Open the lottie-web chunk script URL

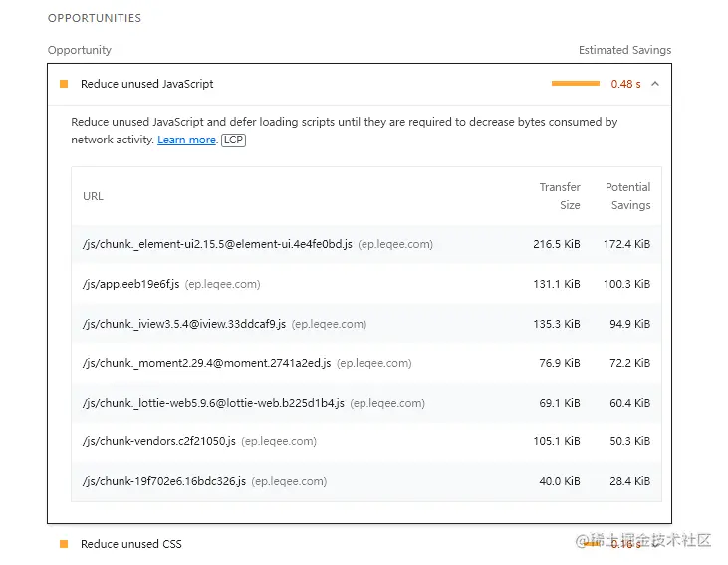[x=213, y=403]
